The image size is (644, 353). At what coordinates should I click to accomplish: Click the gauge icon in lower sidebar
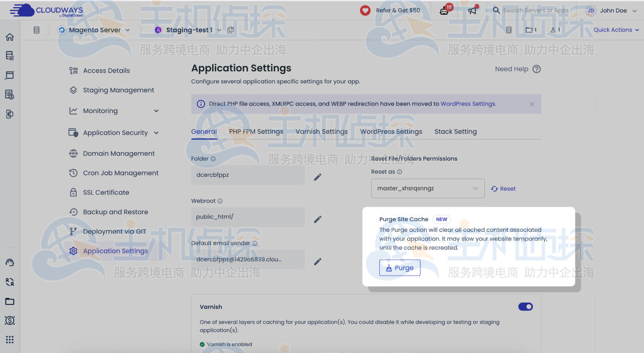pos(10,263)
